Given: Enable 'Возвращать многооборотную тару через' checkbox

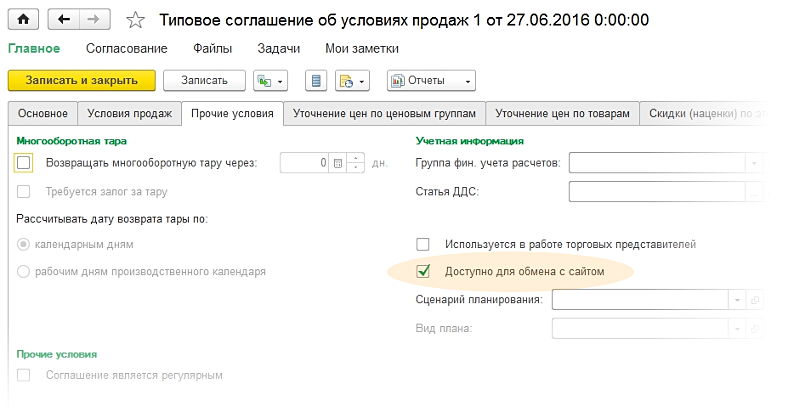Looking at the screenshot, I should click(25, 163).
